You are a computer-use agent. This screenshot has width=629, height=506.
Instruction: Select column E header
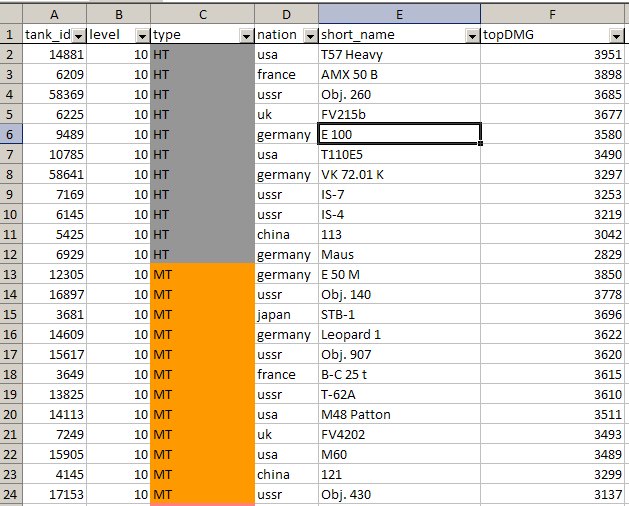(400, 14)
